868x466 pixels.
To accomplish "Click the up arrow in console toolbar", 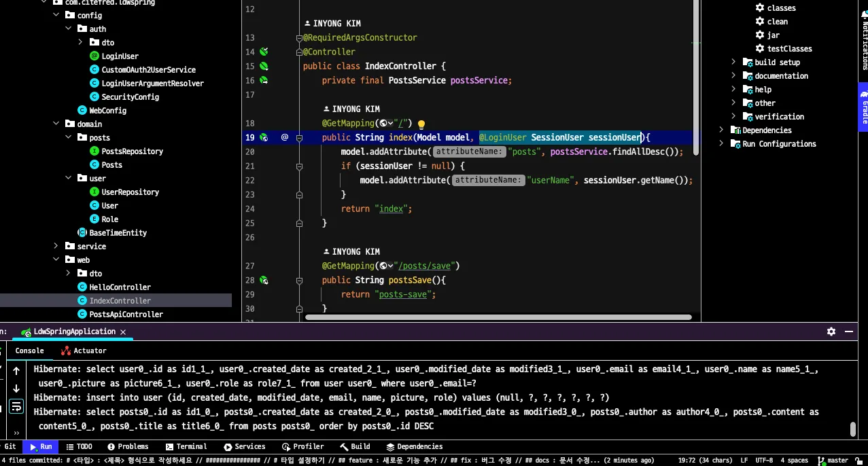I will click(16, 371).
